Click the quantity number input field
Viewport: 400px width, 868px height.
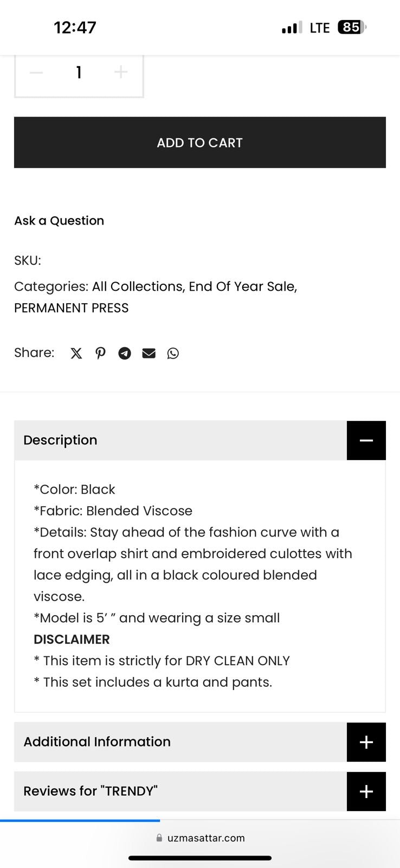click(x=79, y=73)
